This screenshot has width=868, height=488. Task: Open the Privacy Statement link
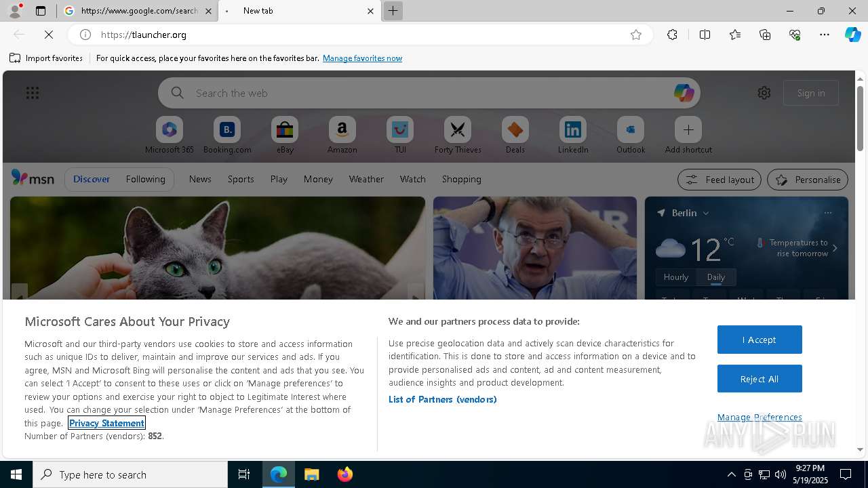pyautogui.click(x=106, y=423)
